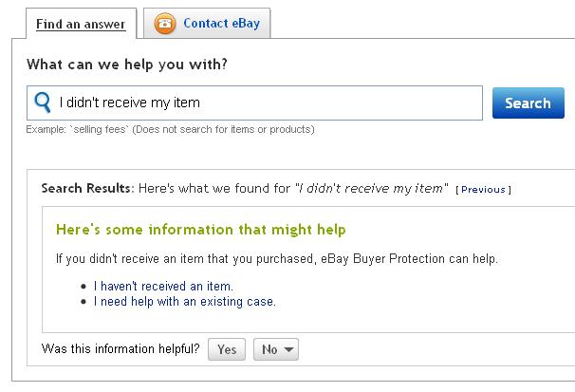575x392 pixels.
Task: Expand the No feedback dropdown
Action: [276, 349]
